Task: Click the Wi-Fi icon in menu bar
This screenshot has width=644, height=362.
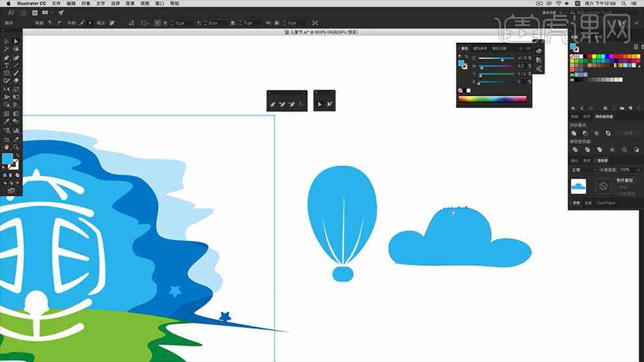Action: [559, 3]
